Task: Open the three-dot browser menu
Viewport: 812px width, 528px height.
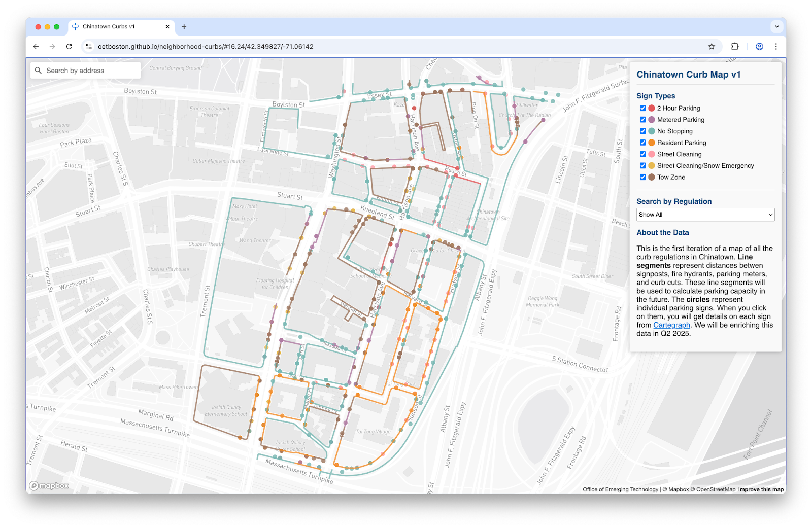Action: (x=776, y=46)
